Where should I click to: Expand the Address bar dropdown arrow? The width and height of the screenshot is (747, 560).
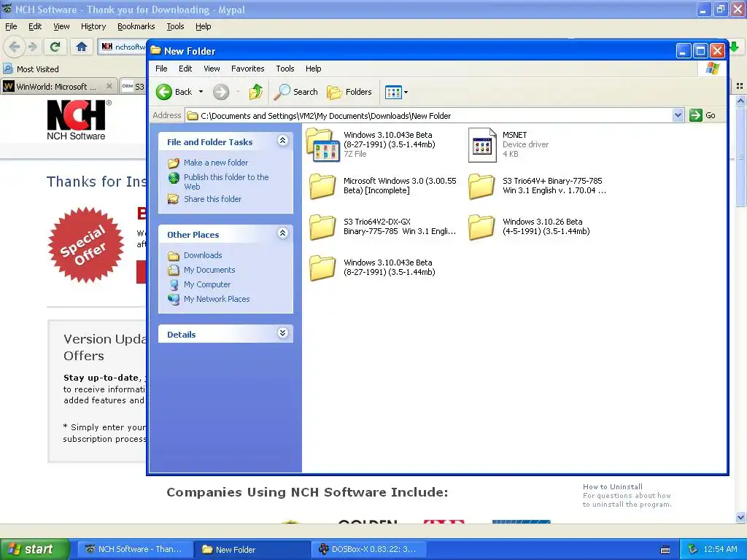678,115
